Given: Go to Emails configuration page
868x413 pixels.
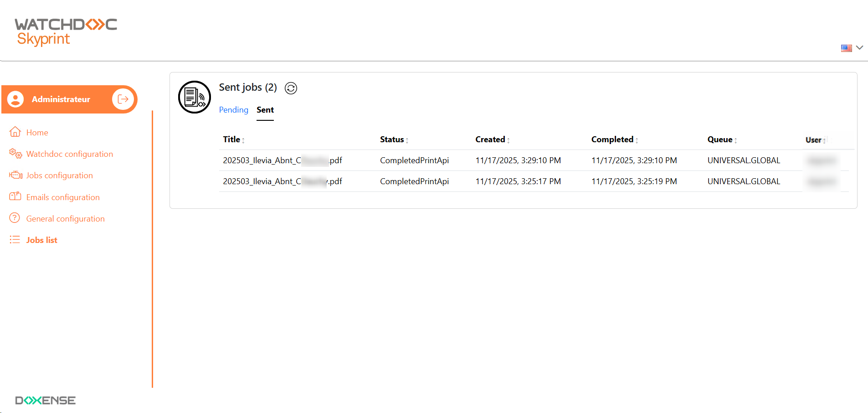Looking at the screenshot, I should [x=63, y=197].
